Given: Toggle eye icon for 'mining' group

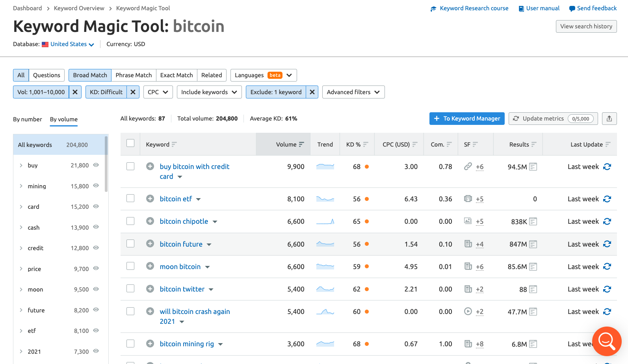Looking at the screenshot, I should [96, 186].
